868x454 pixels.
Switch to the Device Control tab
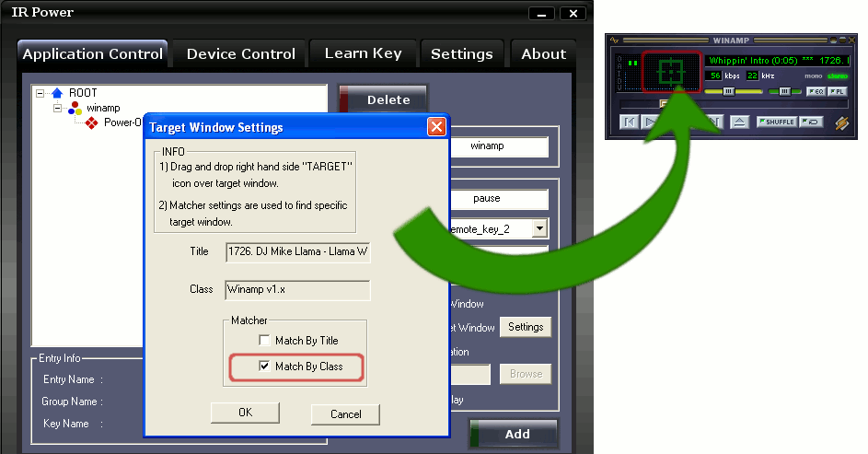click(241, 53)
